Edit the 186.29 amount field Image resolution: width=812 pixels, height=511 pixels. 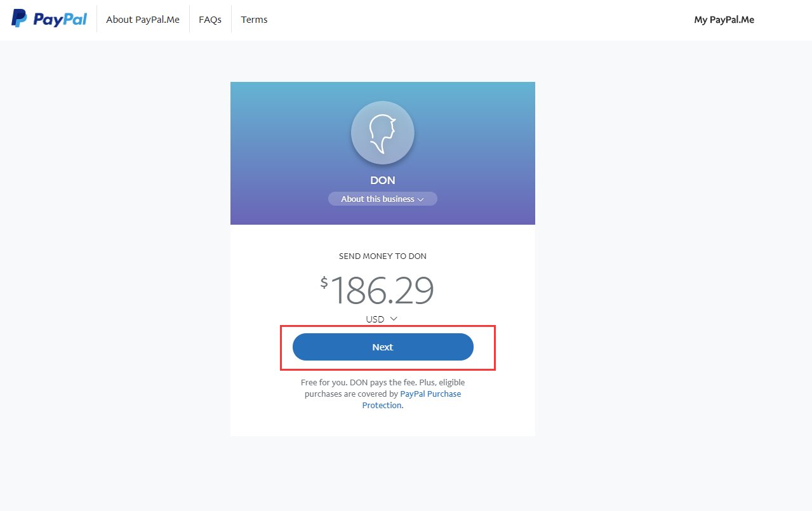[382, 291]
